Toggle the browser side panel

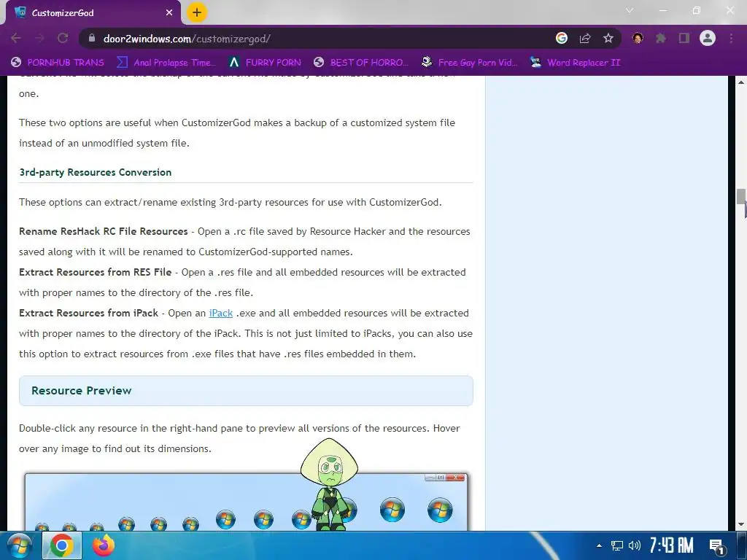(x=684, y=38)
